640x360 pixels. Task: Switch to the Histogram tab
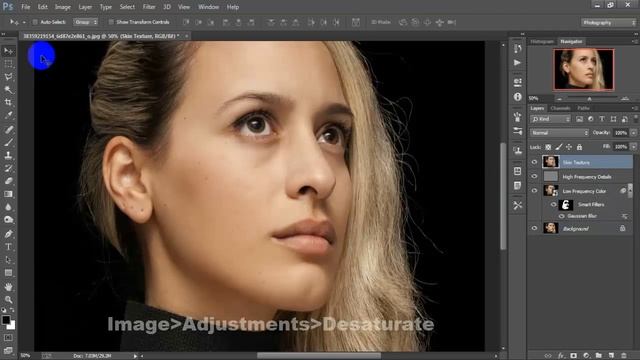tap(542, 42)
